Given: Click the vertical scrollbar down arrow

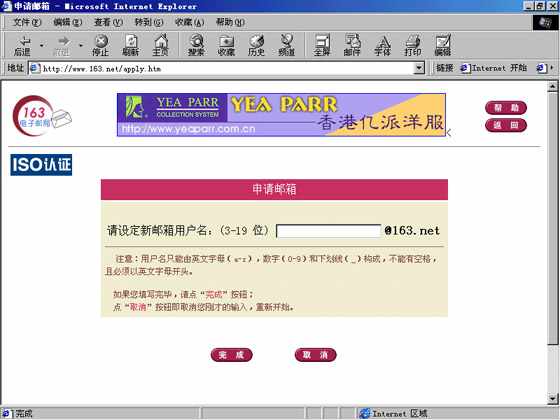Looking at the screenshot, I should pyautogui.click(x=552, y=398).
